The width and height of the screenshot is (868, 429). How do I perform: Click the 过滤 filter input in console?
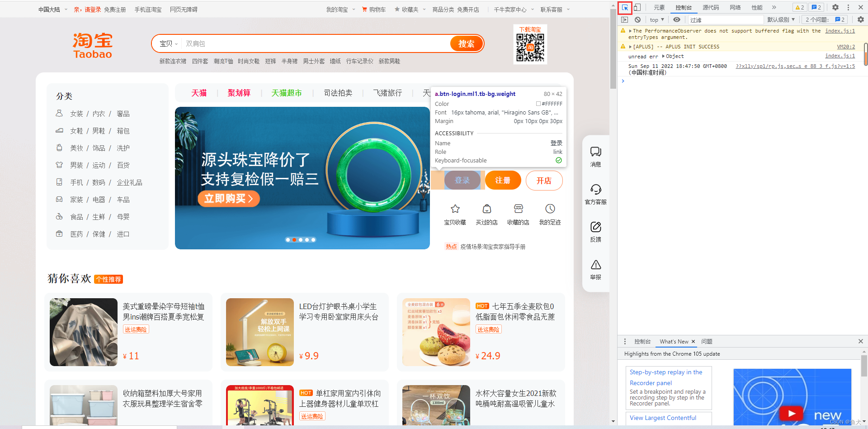pos(725,19)
